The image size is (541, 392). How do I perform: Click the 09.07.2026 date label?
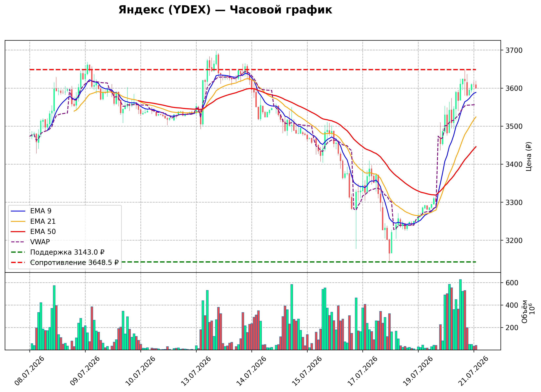coord(85,371)
